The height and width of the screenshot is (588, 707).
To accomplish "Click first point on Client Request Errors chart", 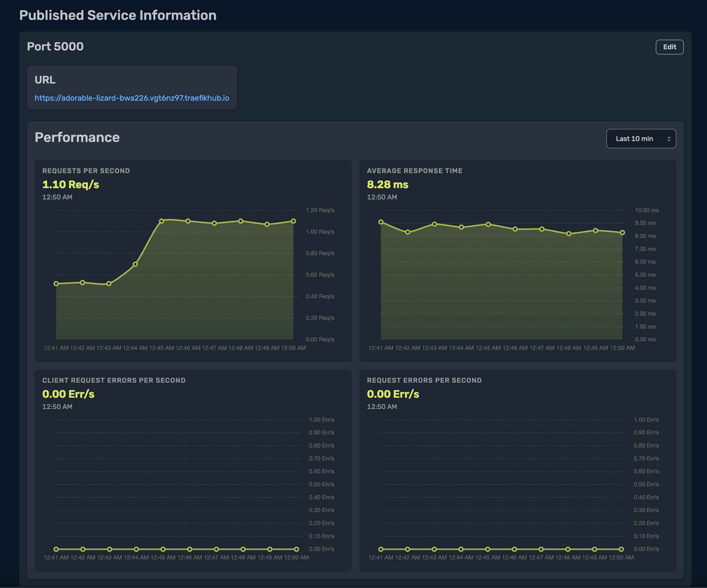I will tap(56, 549).
